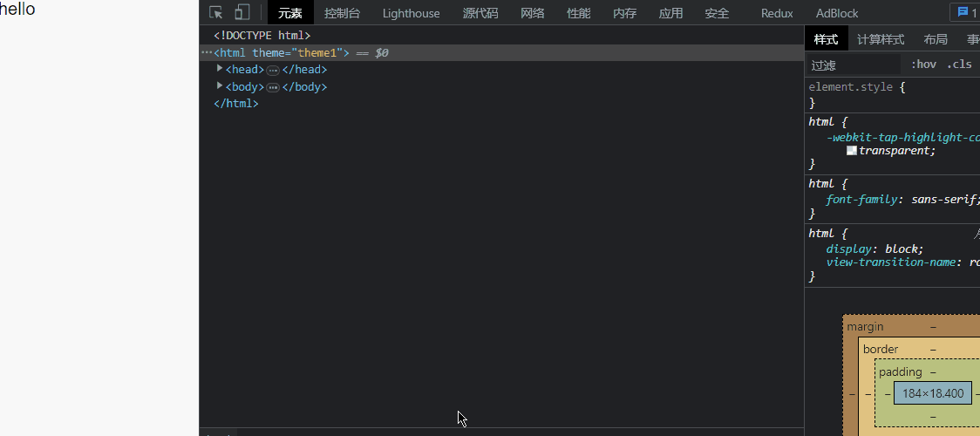Select the html theme1 element row
Screen dimensions: 980x436
[501, 53]
